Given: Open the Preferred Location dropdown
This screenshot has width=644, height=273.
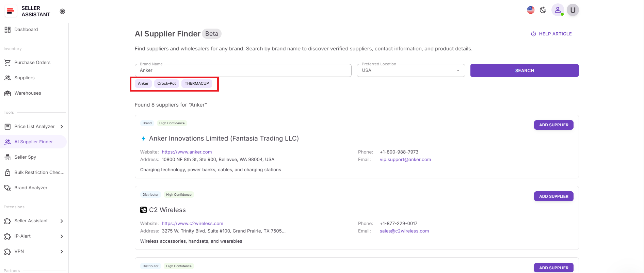Looking at the screenshot, I should tap(411, 70).
